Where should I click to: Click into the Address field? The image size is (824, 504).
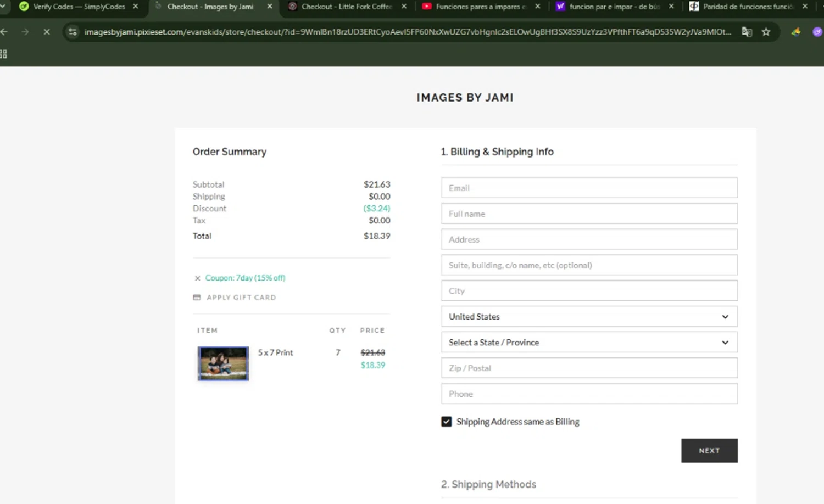tap(589, 239)
